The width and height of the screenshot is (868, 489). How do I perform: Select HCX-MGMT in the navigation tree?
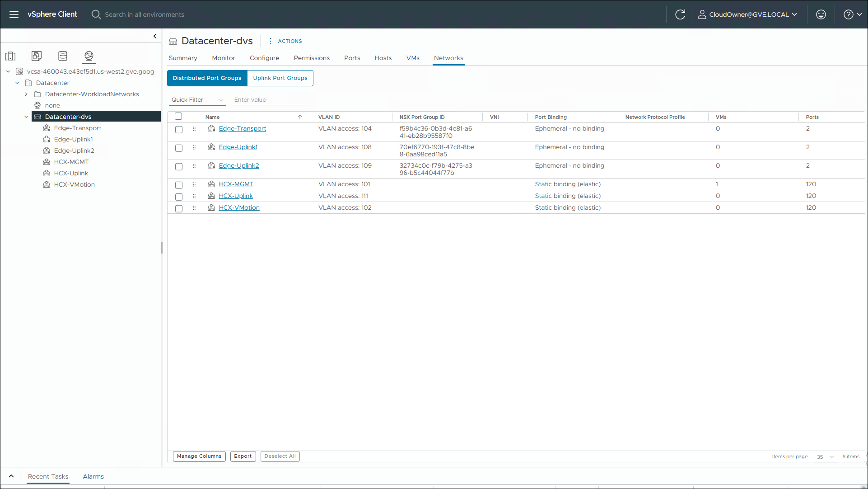tap(71, 162)
